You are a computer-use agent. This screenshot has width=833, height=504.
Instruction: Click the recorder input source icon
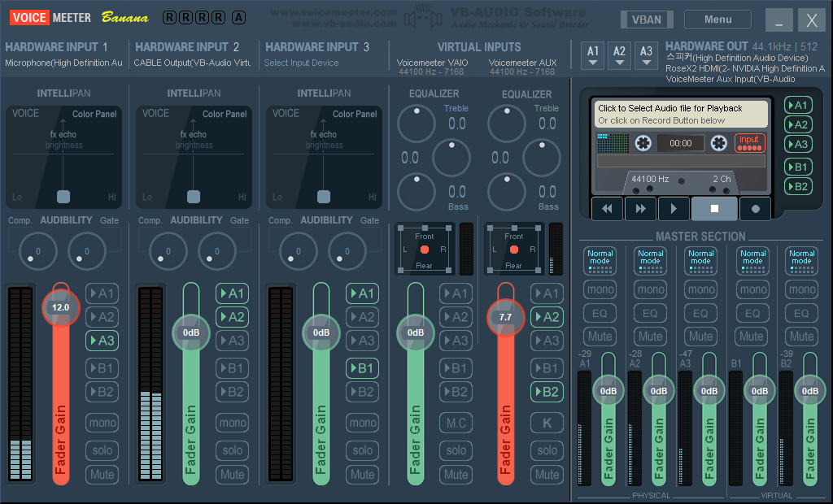[749, 143]
